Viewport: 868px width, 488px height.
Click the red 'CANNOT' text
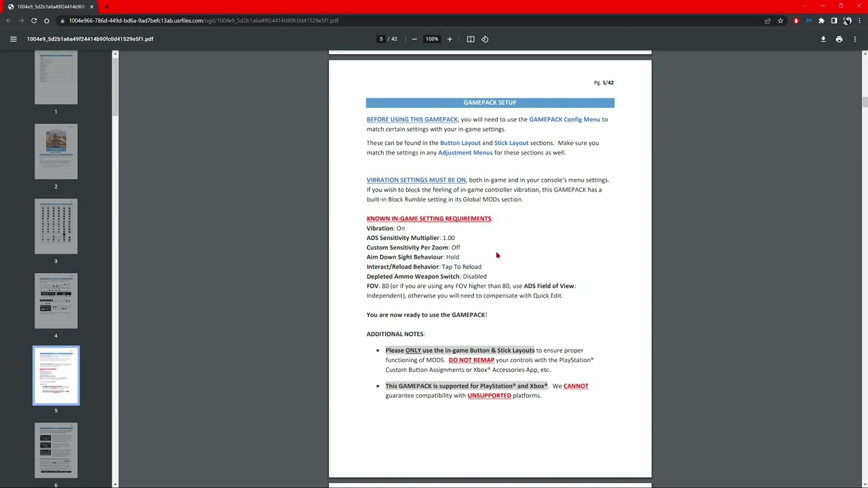(576, 386)
